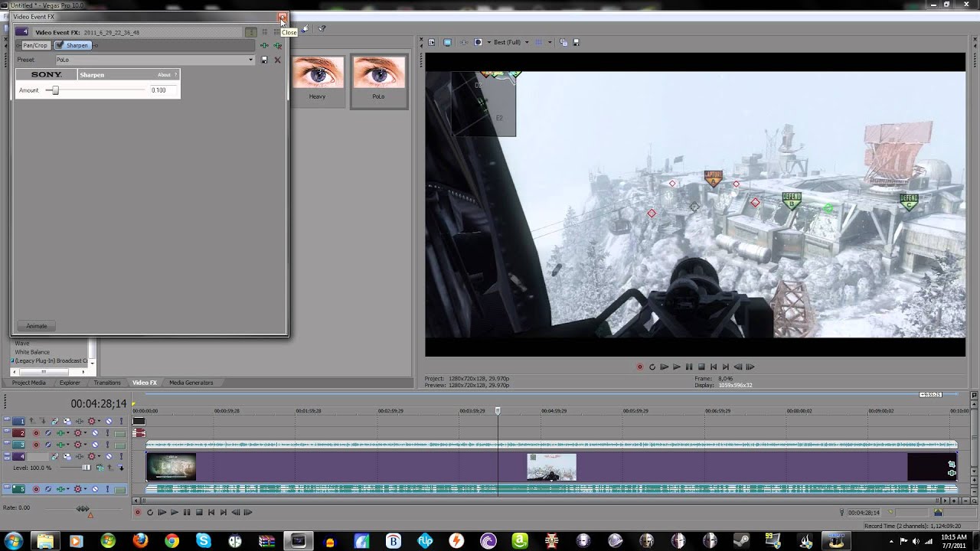Toggle Invert Phase on audio track 3
This screenshot has width=980, height=551.
click(48, 445)
